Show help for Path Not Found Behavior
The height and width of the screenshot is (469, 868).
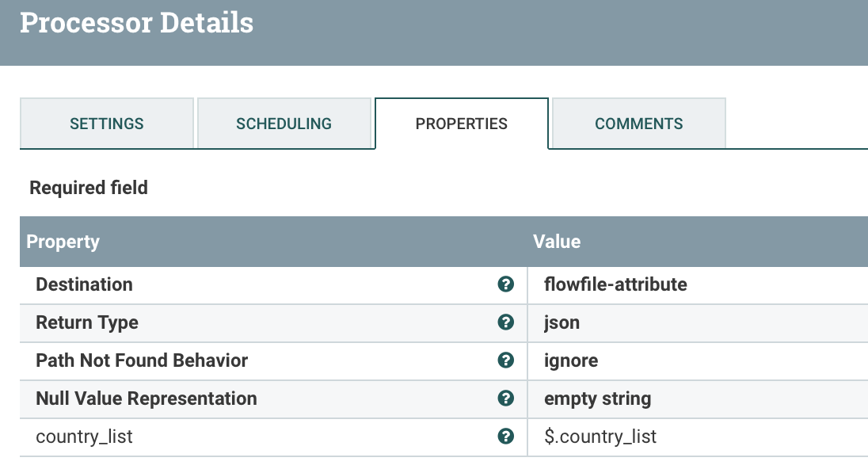tap(506, 360)
